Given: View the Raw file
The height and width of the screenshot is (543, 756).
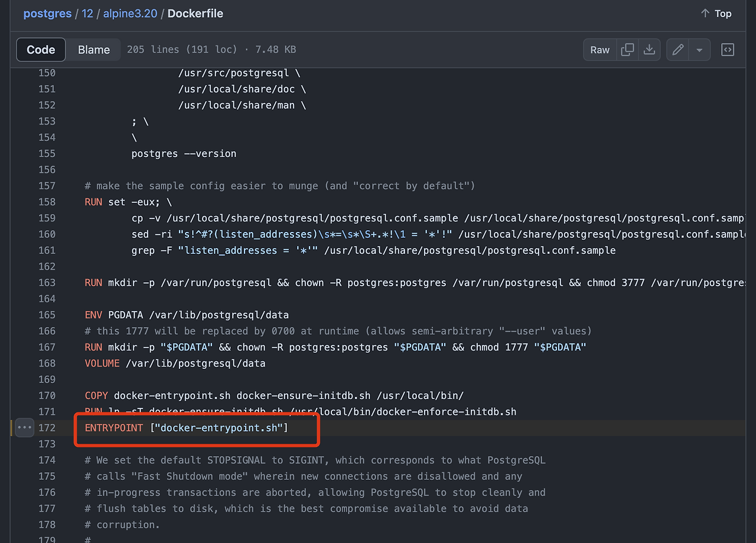Looking at the screenshot, I should [x=599, y=50].
